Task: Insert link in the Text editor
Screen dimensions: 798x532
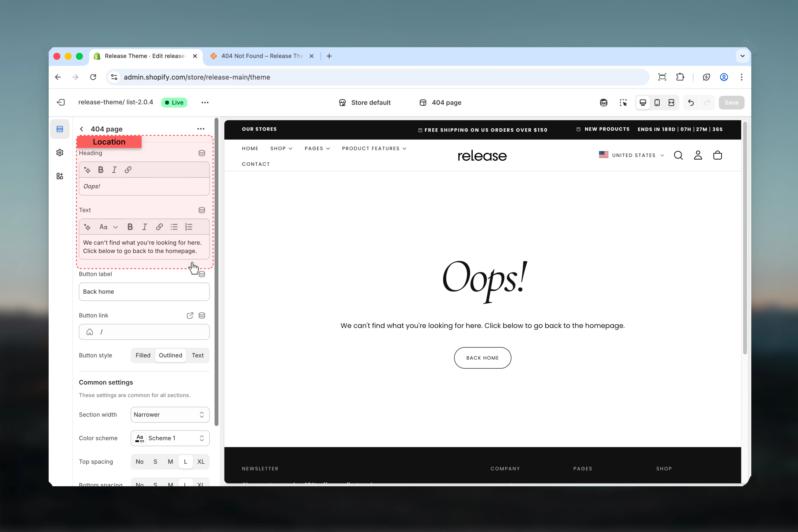Action: pos(159,227)
